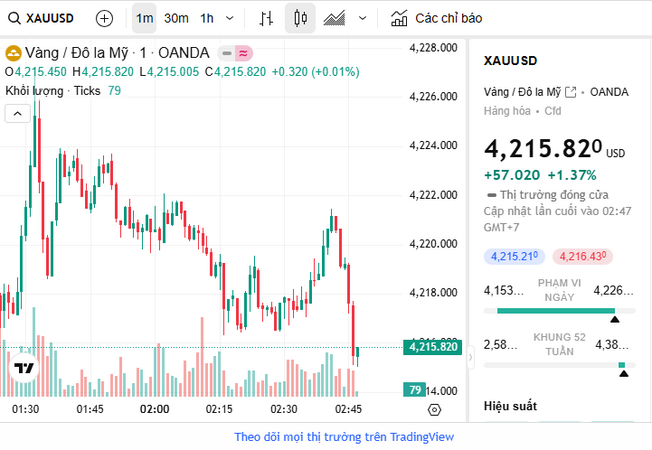Open the Các chỉ báo indicators menu
Screen dimensions: 652x450
436,18
